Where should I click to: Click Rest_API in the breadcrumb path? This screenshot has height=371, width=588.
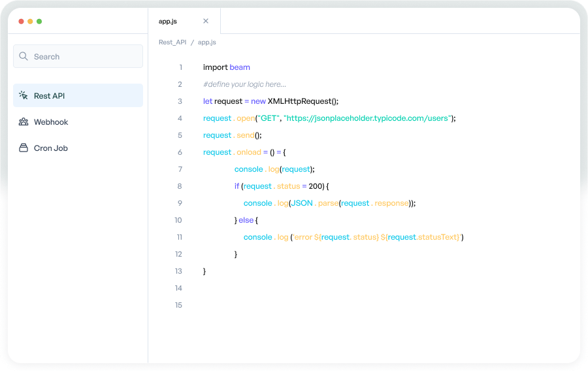tap(172, 42)
